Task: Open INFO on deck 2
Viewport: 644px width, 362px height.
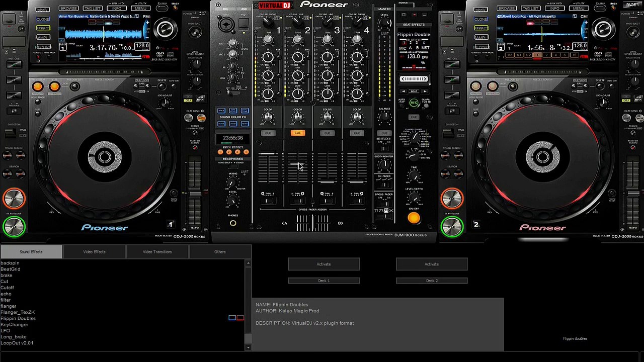Action: (x=554, y=9)
